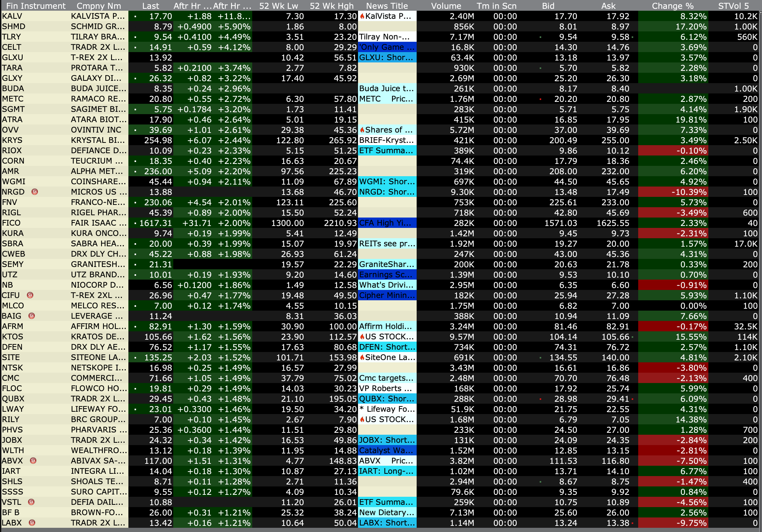The image size is (762, 532).
Task: Click the flame icon in KalVista news cell
Action: click(x=362, y=16)
